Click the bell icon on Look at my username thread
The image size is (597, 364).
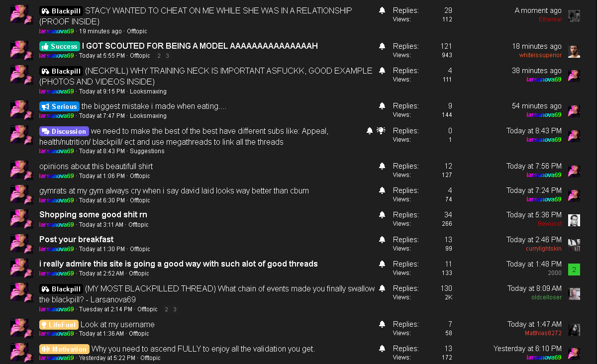pyautogui.click(x=382, y=324)
